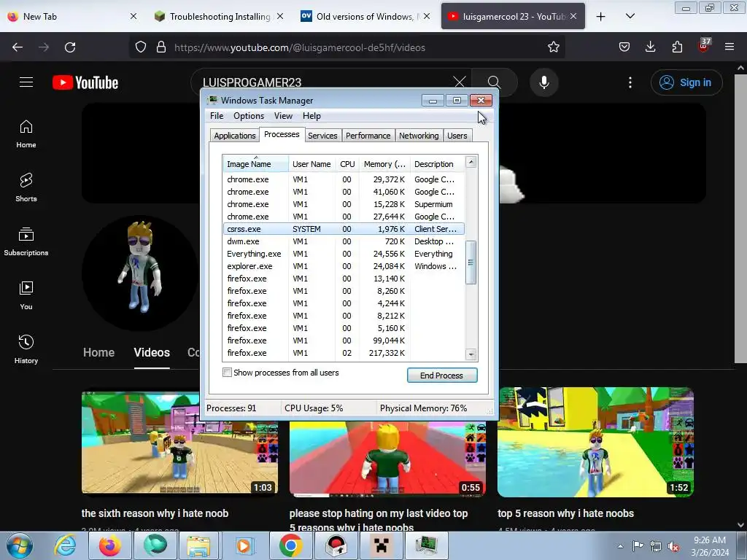
Task: Sort processes by User Name column header
Action: 311,164
